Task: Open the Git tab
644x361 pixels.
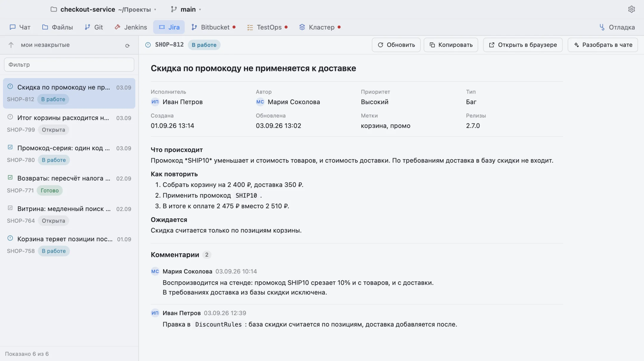Action: pyautogui.click(x=94, y=27)
